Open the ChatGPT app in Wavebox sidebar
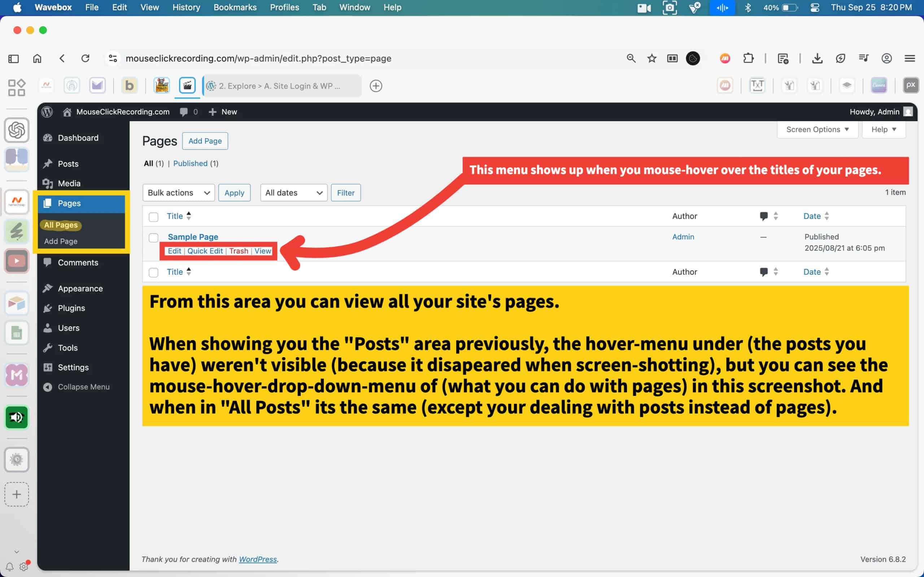924x577 pixels. (x=16, y=130)
